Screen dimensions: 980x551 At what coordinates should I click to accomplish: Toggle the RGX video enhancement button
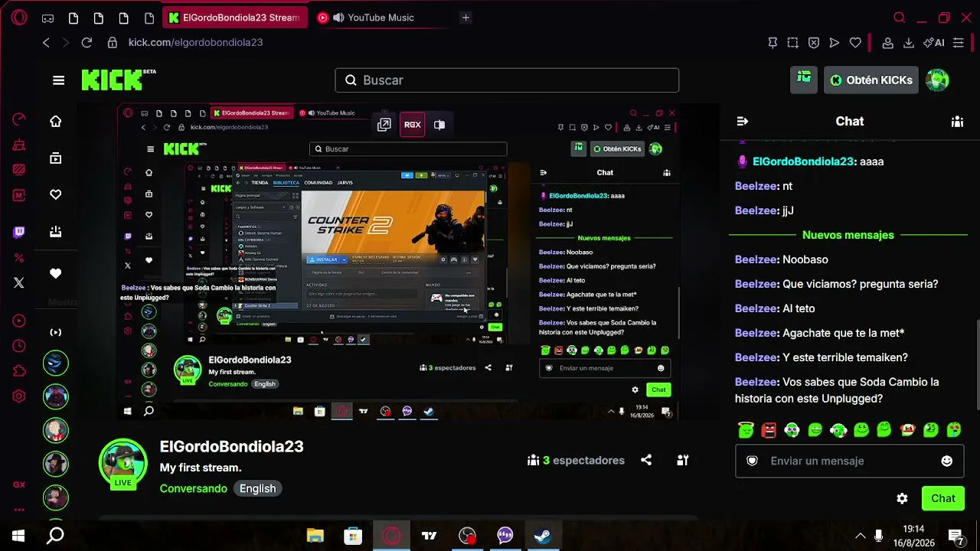(413, 125)
